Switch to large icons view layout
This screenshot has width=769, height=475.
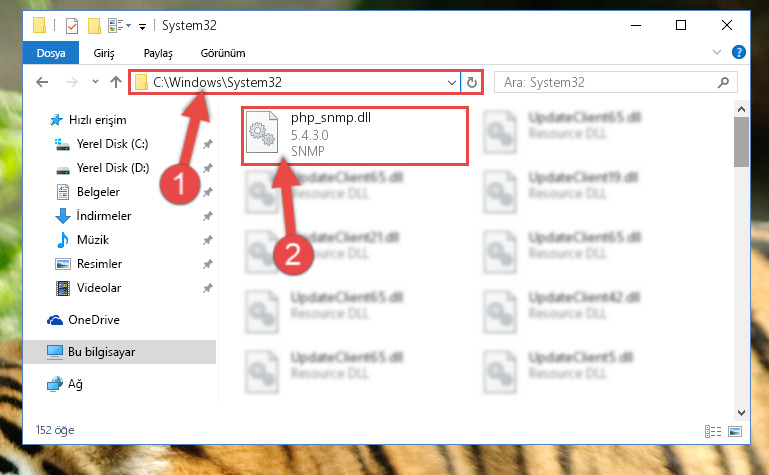pyautogui.click(x=735, y=431)
